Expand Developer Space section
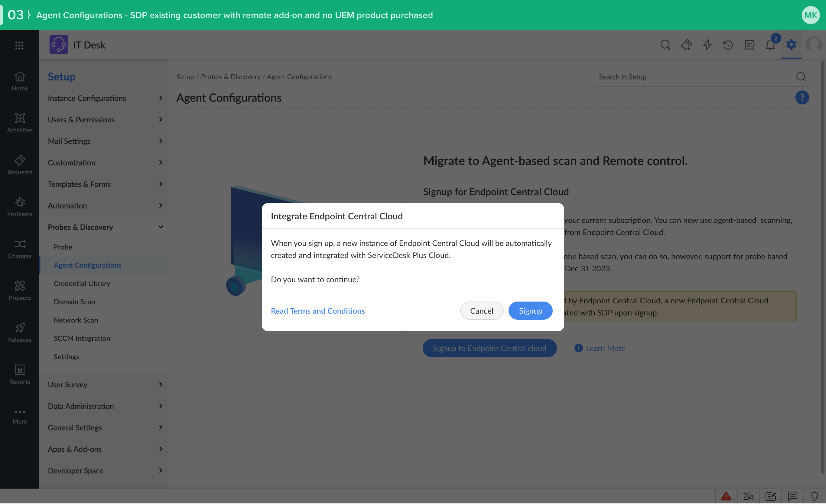Image resolution: width=826 pixels, height=504 pixels. click(104, 470)
